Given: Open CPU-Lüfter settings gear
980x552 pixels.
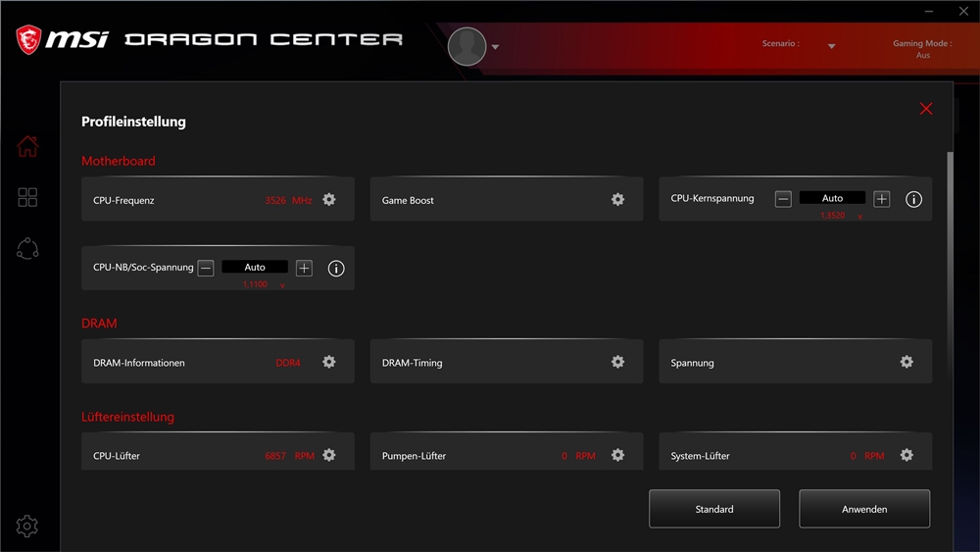Looking at the screenshot, I should 329,455.
